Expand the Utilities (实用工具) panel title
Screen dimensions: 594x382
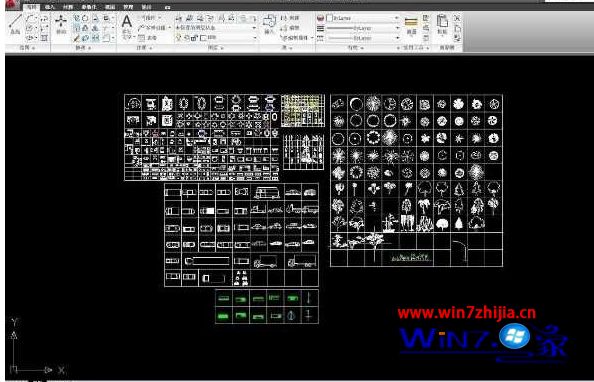[x=416, y=48]
